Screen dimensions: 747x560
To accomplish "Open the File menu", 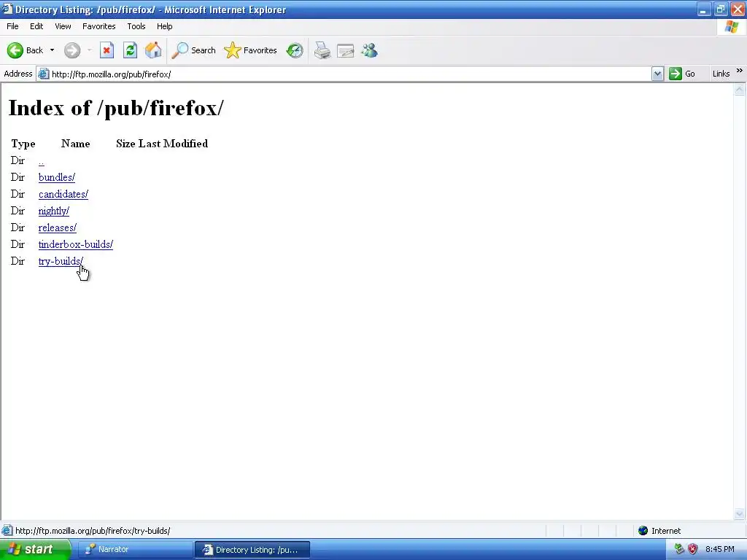I will (12, 26).
